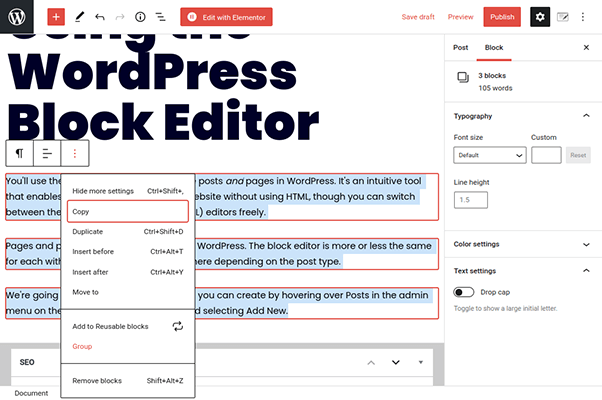Click the post title heading
This screenshot has width=602, height=400.
pos(163,88)
